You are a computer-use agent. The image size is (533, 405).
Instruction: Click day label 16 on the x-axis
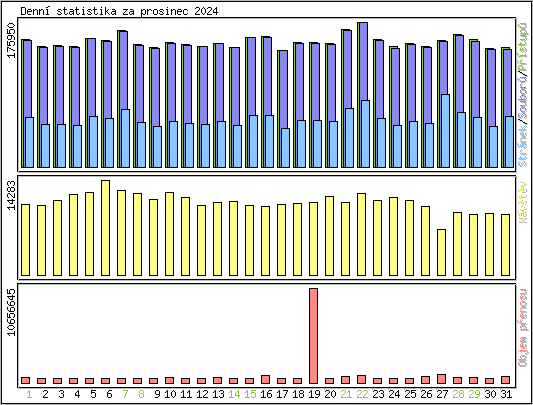(x=266, y=394)
